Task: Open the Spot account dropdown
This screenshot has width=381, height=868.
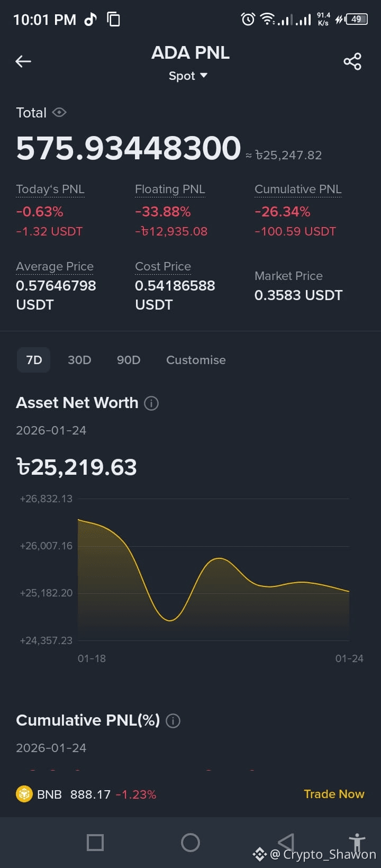Action: 188,76
